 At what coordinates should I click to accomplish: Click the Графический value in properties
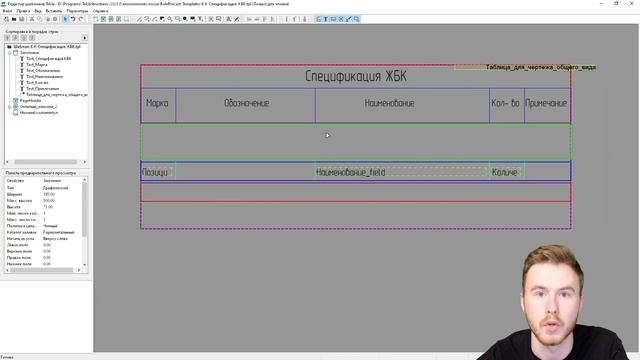click(x=56, y=188)
